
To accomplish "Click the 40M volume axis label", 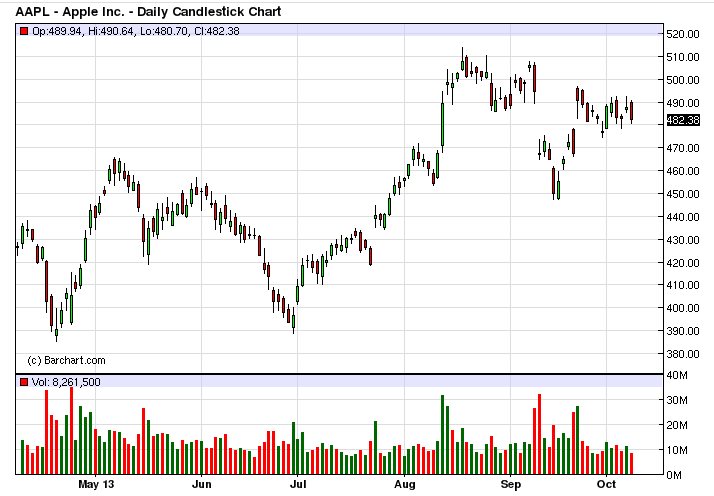I will click(677, 375).
